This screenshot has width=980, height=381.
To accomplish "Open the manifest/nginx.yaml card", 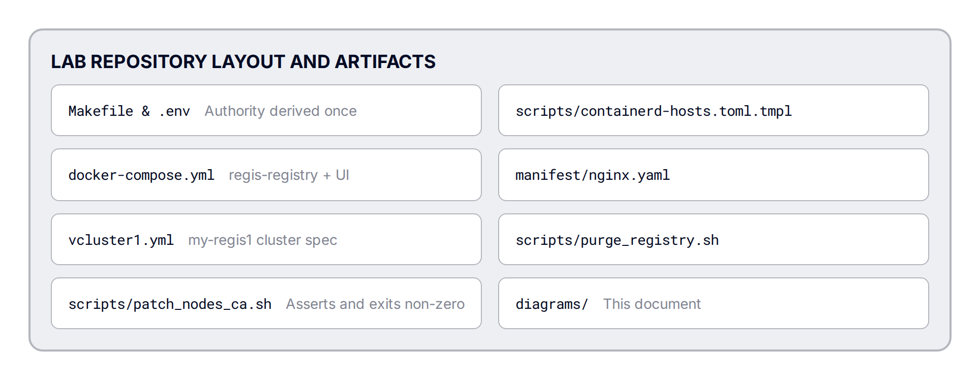I will pos(713,175).
